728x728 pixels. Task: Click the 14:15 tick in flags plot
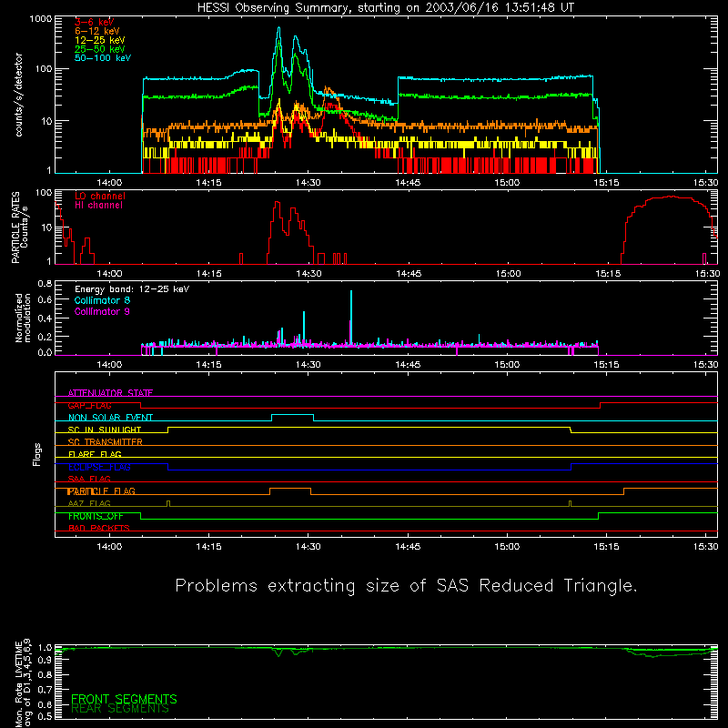tap(209, 547)
